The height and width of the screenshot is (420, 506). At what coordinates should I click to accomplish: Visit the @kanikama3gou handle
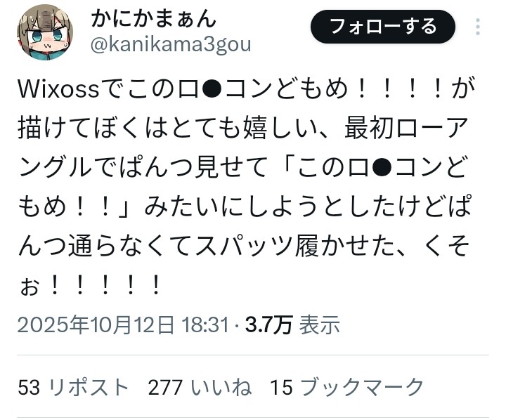[171, 44]
